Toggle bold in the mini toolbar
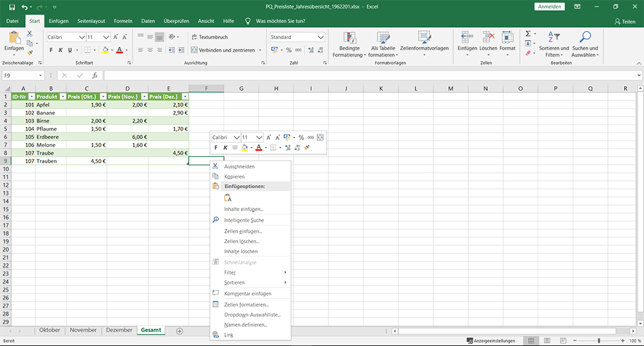The height and width of the screenshot is (346, 644). click(216, 147)
